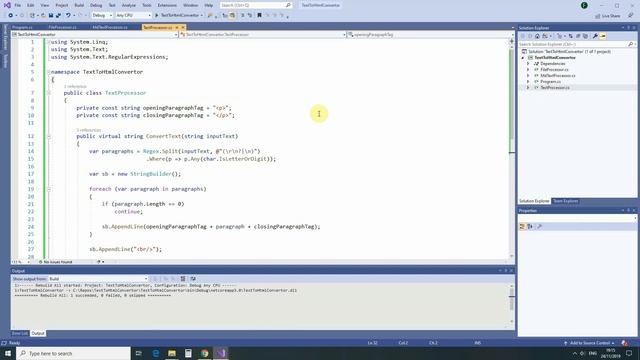Toggle Word Wrap in Output window
This screenshot has height=360, width=640.
pyautogui.click(x=193, y=279)
